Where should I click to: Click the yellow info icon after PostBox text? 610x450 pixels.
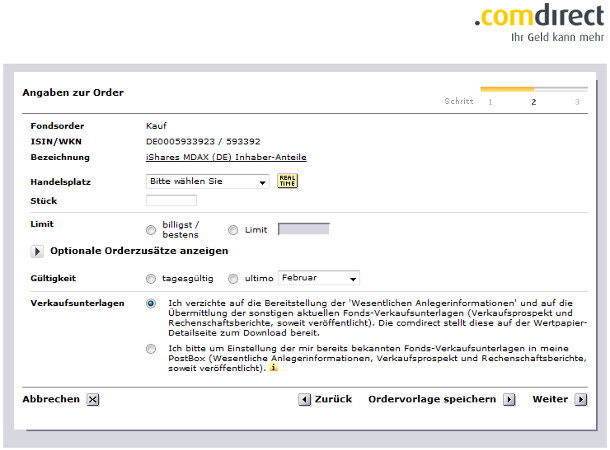274,369
